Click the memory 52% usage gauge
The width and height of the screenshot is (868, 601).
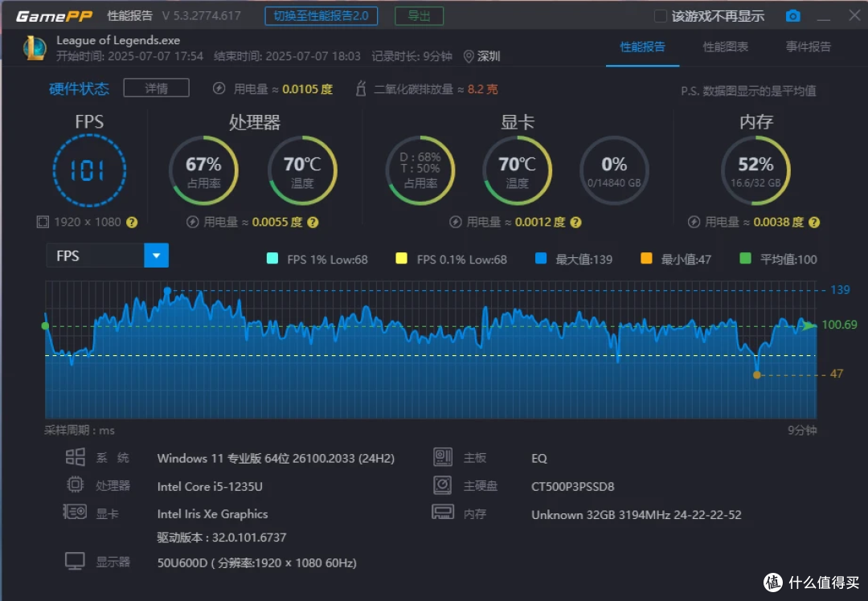[x=755, y=170]
